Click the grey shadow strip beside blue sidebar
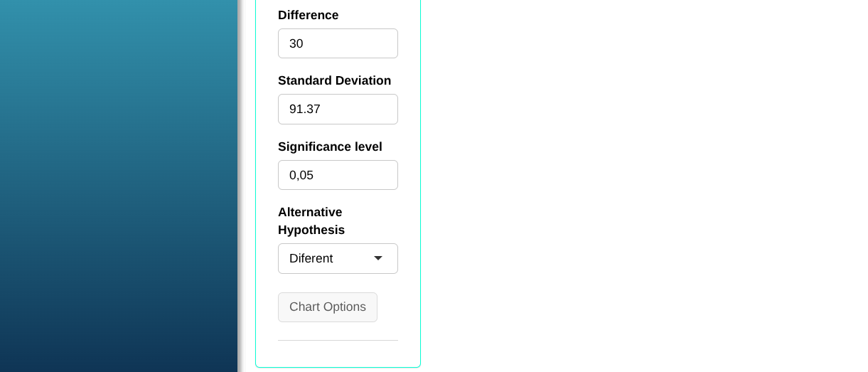The image size is (868, 372). [241, 185]
